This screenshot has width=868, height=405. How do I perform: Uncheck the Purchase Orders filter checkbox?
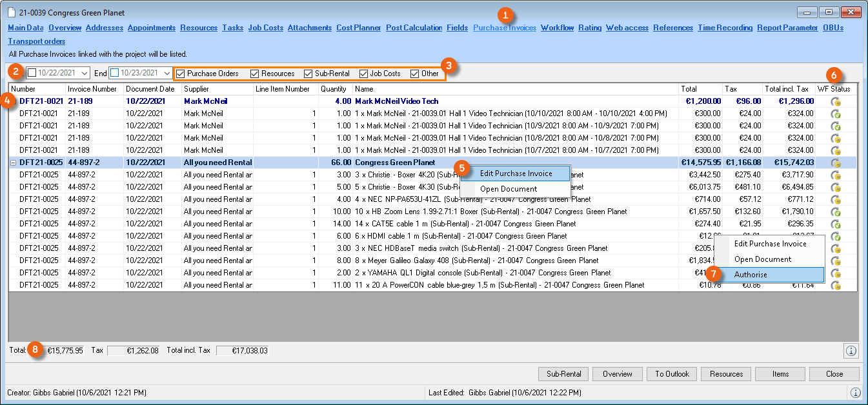[181, 74]
